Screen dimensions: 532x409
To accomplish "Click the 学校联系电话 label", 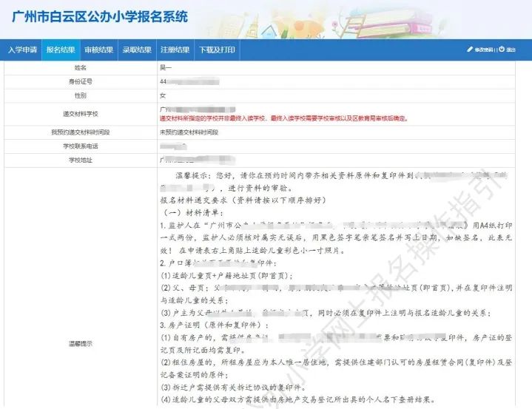I will (x=81, y=146).
